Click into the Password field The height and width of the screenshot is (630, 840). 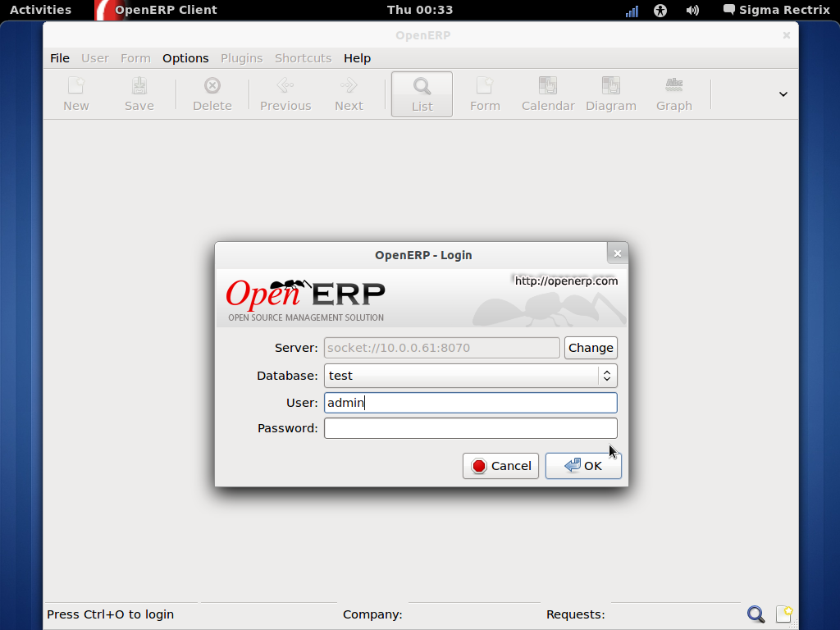(x=470, y=428)
